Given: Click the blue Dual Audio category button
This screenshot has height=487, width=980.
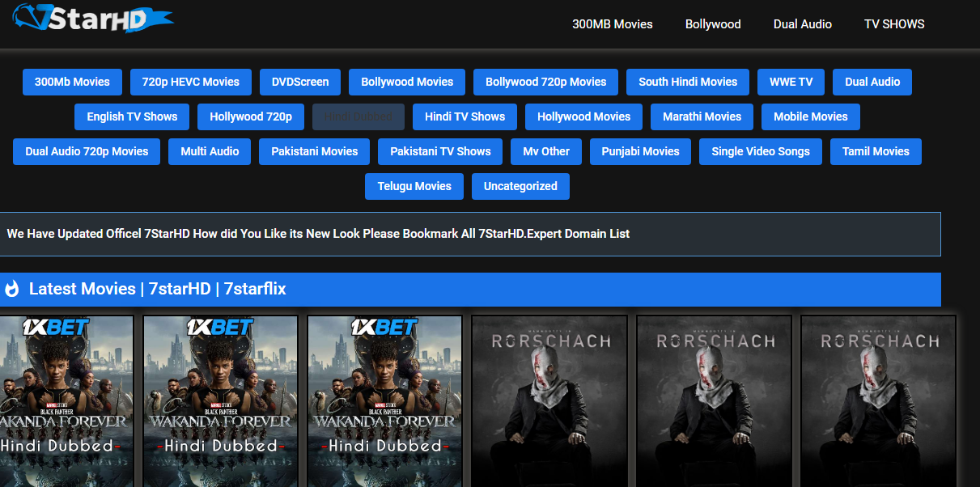Looking at the screenshot, I should coord(872,82).
